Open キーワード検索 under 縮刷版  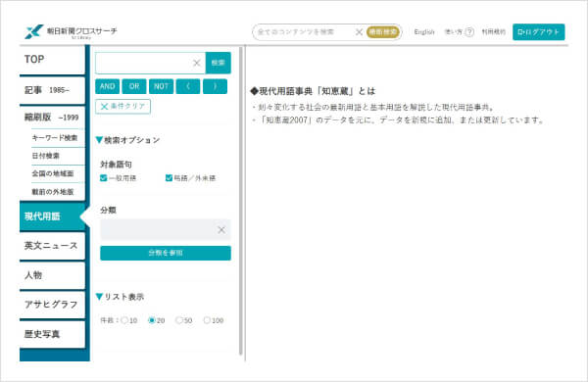(55, 138)
